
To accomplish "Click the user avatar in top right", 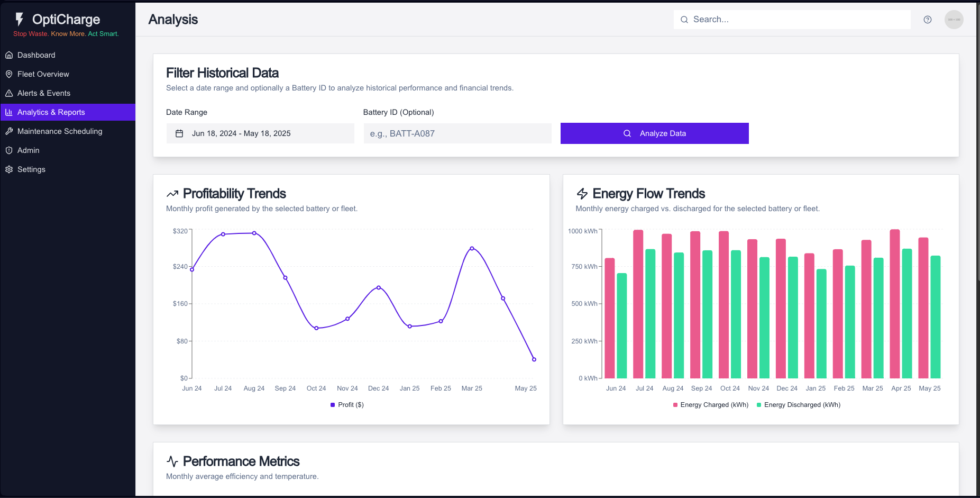I will tap(954, 19).
